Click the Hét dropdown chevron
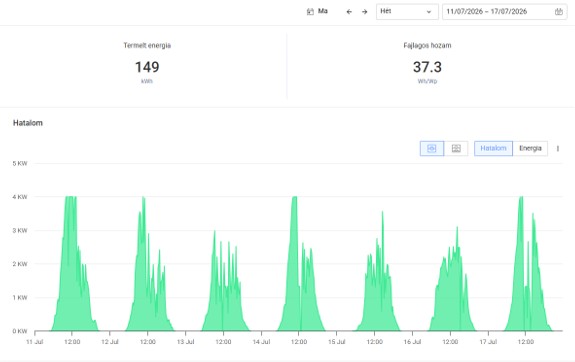Image resolution: width=575 pixels, height=362 pixels. point(429,12)
